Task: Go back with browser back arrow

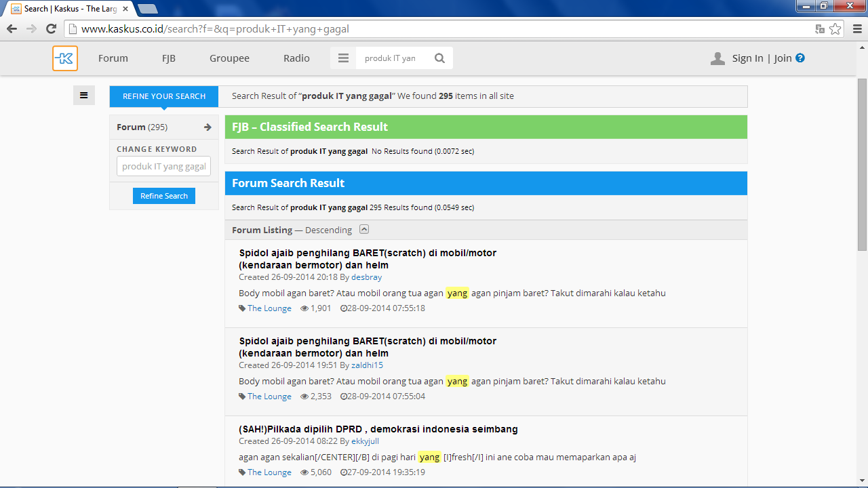Action: pyautogui.click(x=12, y=29)
